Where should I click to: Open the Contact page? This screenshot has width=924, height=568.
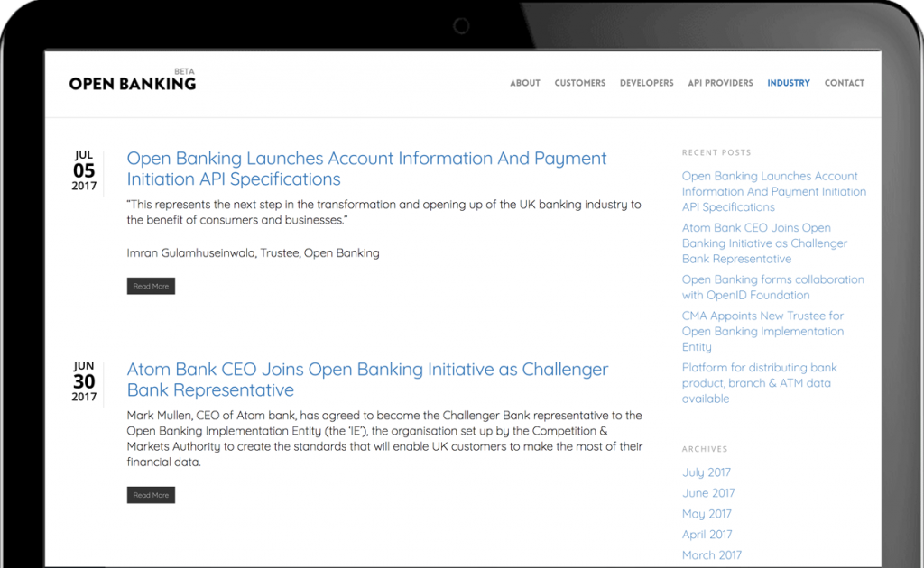(x=844, y=83)
